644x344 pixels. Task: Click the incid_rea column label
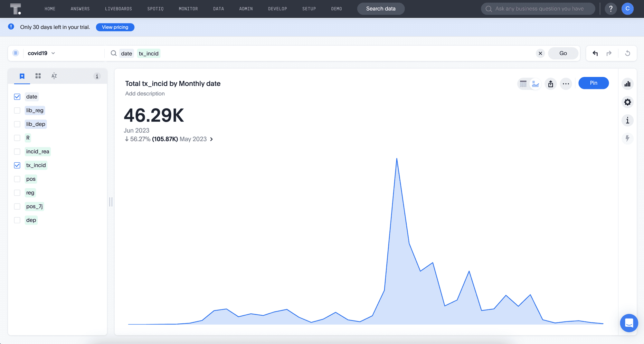tap(38, 151)
